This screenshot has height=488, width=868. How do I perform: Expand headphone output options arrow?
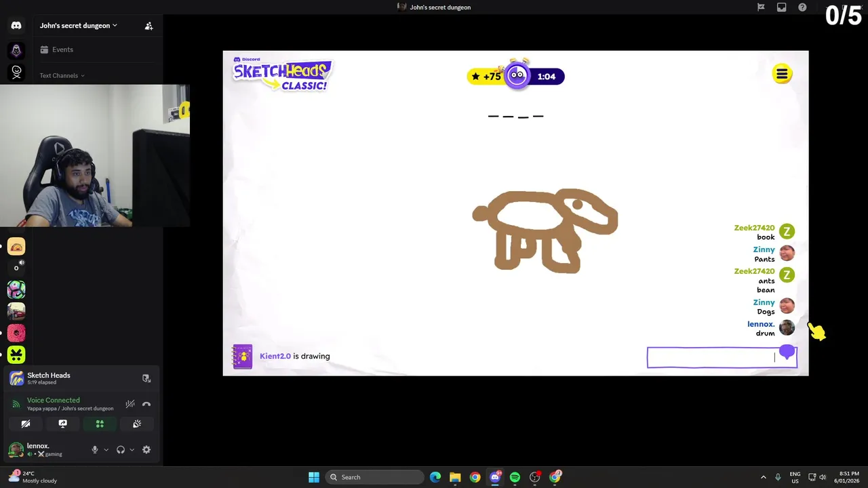[x=132, y=449]
